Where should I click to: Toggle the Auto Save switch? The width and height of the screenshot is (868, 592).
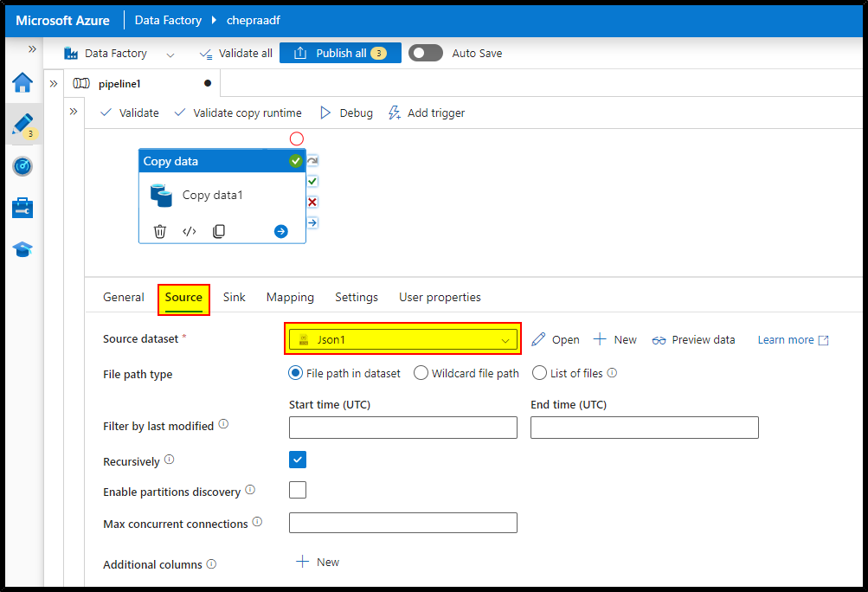pos(425,53)
